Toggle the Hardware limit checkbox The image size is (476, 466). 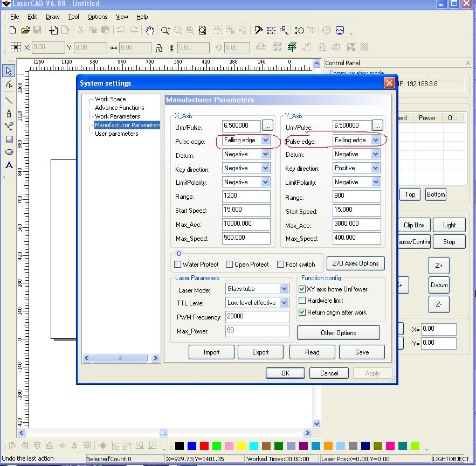[x=302, y=301]
